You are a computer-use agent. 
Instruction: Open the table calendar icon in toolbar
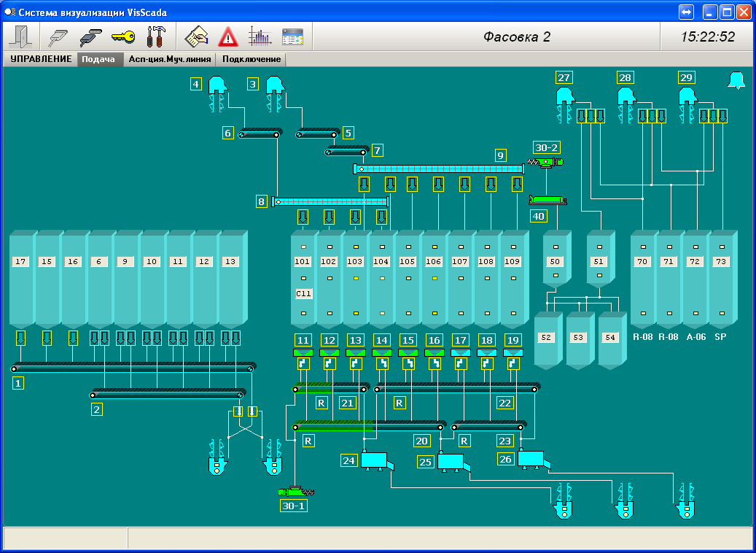tap(292, 36)
